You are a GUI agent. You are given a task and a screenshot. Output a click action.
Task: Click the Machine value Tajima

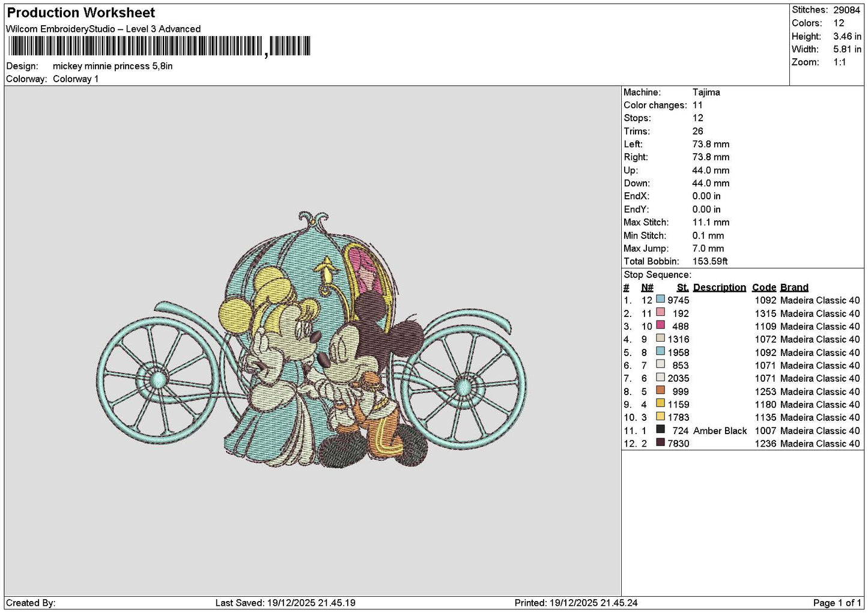[x=706, y=92]
